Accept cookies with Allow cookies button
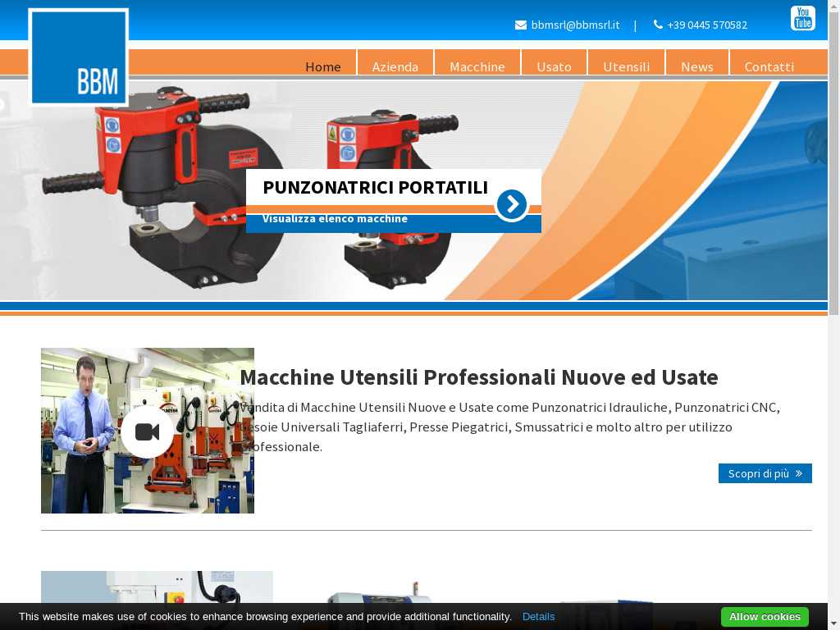840x630 pixels. pyautogui.click(x=764, y=617)
